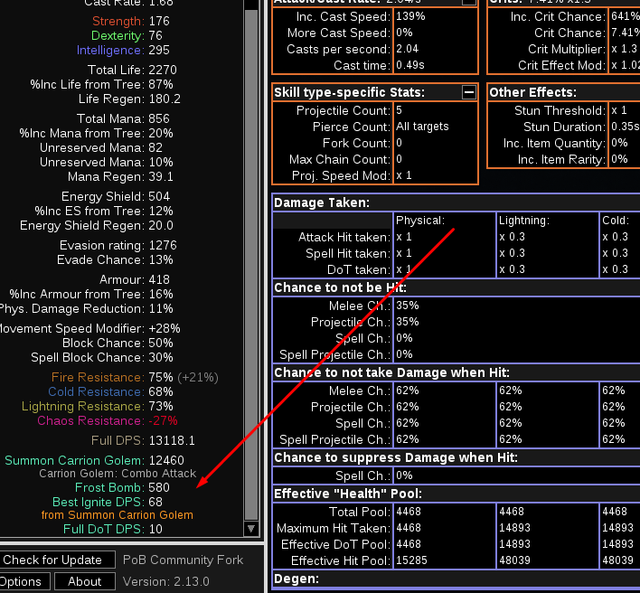Click the Physical Total Pool value 4468

[409, 512]
